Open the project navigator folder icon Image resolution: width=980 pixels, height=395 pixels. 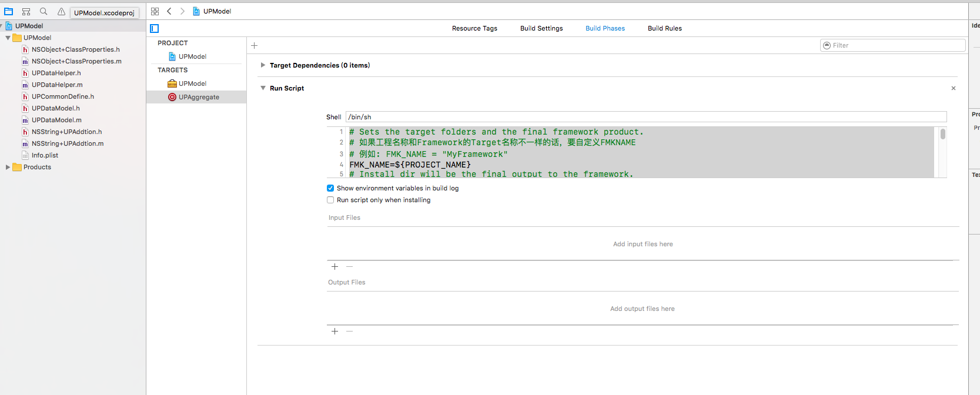[x=8, y=11]
